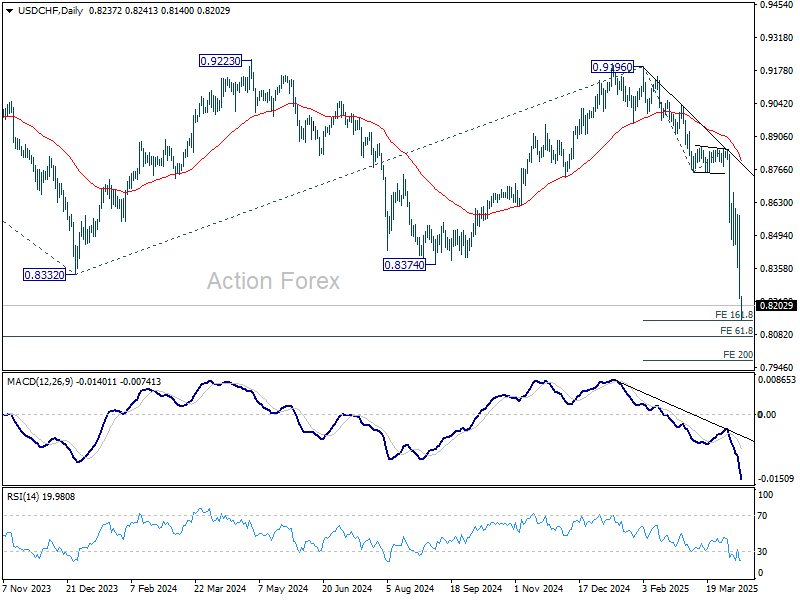The width and height of the screenshot is (800, 600).
Task: Select the 0.83320 low price label
Action: coord(45,274)
